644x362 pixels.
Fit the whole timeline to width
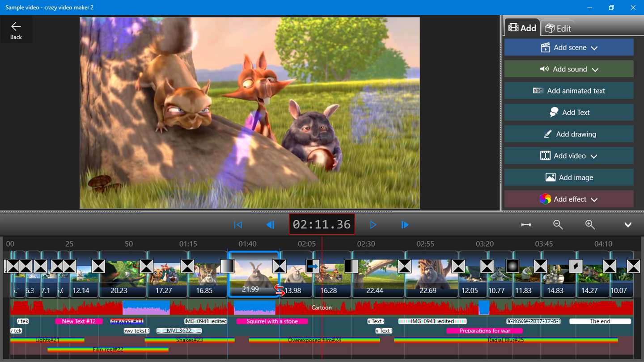click(x=526, y=225)
